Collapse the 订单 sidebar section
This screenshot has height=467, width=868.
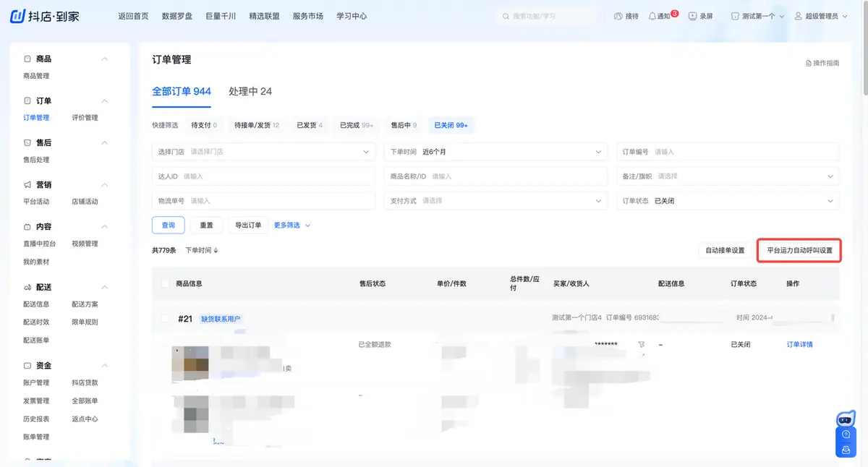click(104, 100)
